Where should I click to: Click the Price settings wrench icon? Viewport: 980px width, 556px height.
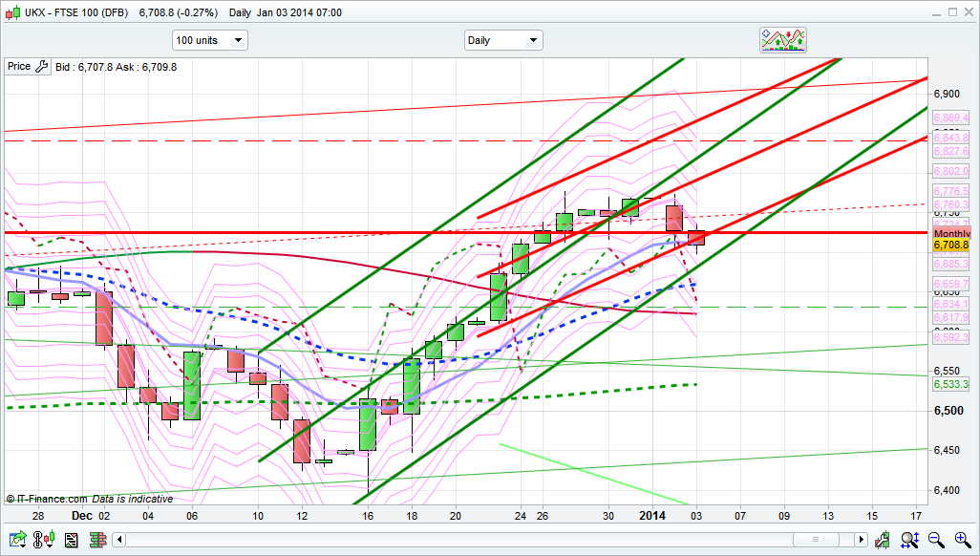(41, 67)
